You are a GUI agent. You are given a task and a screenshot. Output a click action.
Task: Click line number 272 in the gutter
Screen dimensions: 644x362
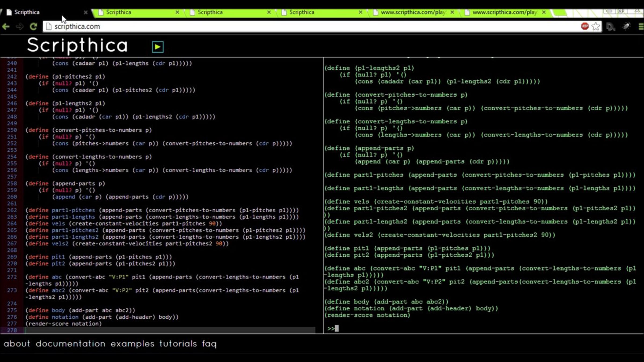click(12, 277)
